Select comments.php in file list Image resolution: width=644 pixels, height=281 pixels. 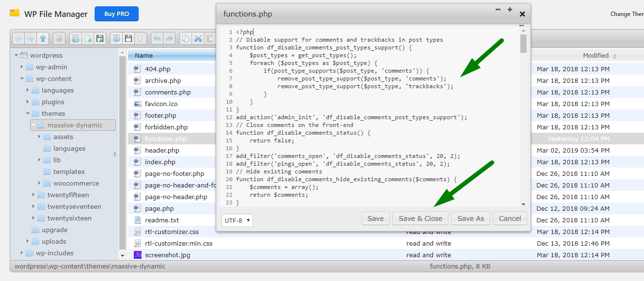[x=168, y=93]
